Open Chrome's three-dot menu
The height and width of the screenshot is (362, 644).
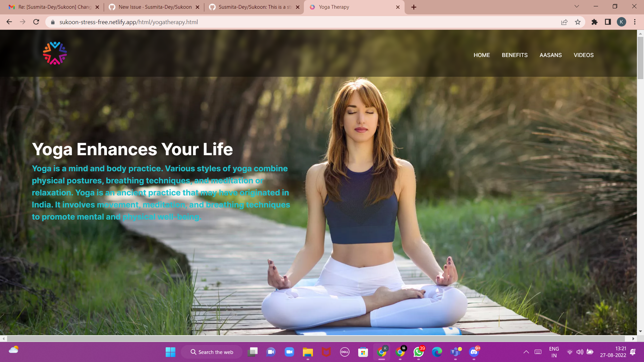tap(635, 22)
